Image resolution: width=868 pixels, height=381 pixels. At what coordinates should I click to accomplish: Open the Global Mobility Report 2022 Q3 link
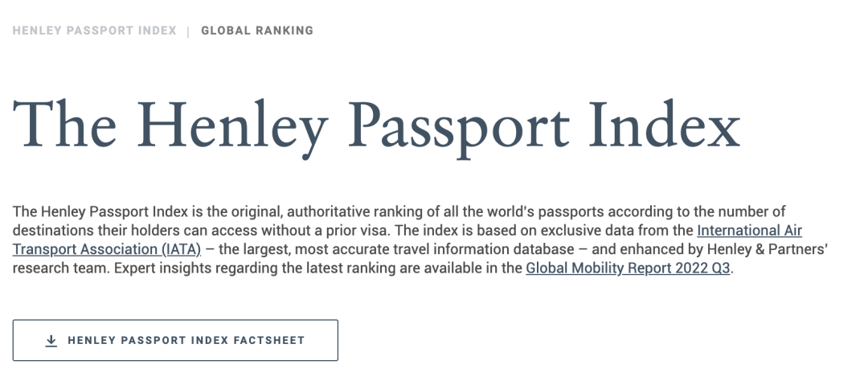pos(628,268)
